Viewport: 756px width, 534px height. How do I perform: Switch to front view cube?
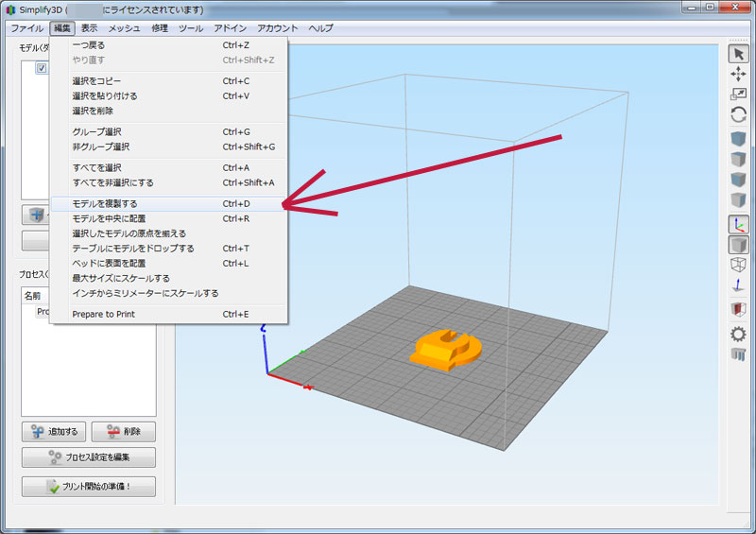738,180
